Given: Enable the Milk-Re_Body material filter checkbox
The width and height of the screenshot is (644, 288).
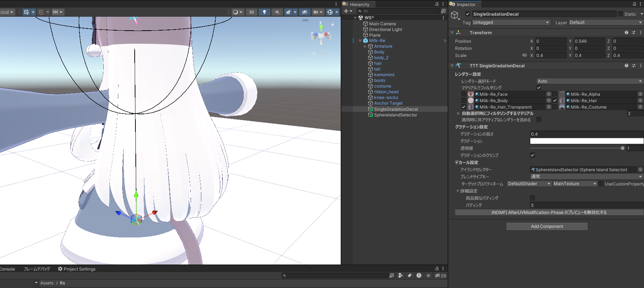Looking at the screenshot, I should [x=464, y=101].
